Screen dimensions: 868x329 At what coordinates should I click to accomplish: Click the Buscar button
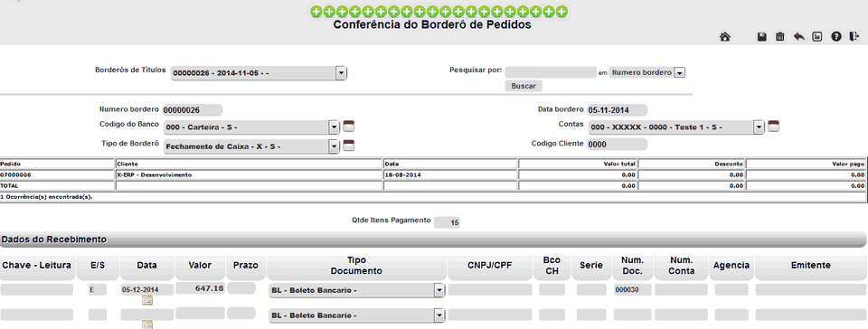pyautogui.click(x=524, y=86)
